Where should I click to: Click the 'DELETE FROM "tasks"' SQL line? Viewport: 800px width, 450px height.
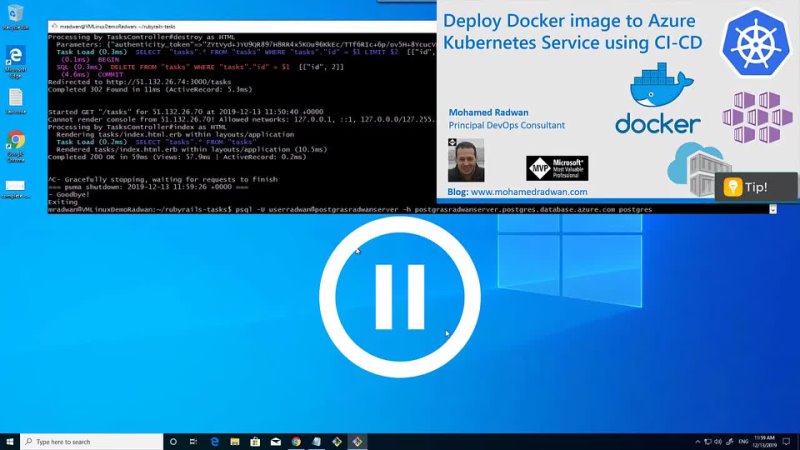200,67
